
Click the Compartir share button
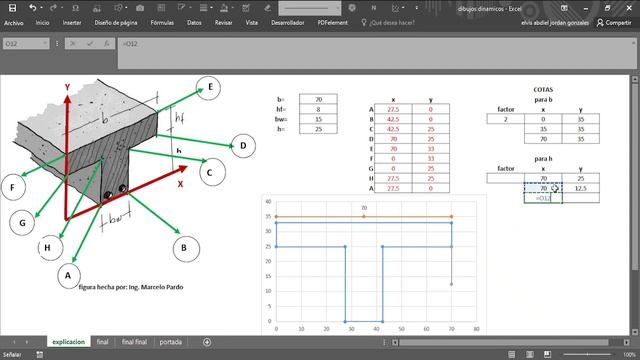coord(614,23)
